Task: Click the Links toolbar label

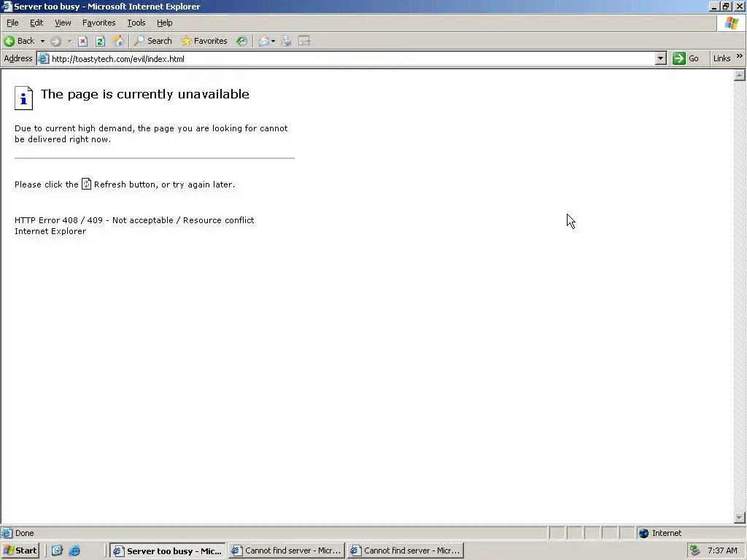Action: point(721,58)
